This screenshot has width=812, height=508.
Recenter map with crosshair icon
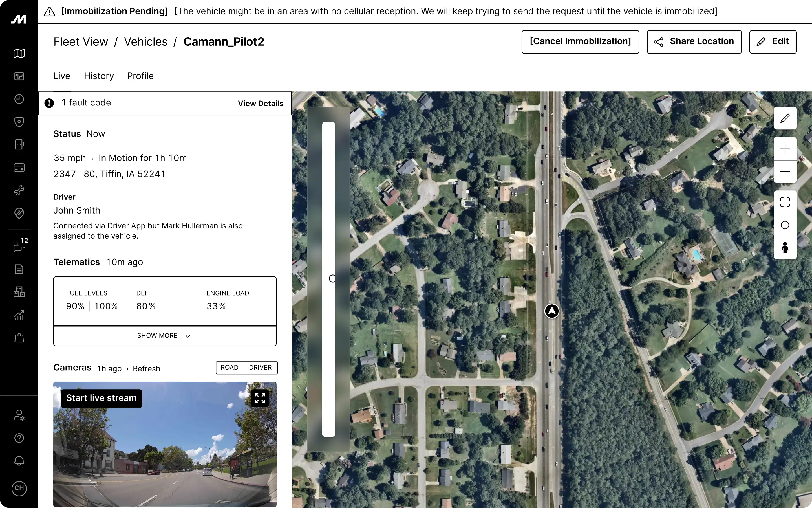785,225
